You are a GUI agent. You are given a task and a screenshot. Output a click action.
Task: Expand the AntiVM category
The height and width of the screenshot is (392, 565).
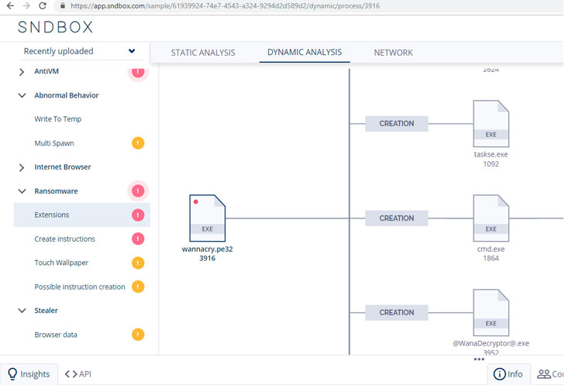point(22,72)
